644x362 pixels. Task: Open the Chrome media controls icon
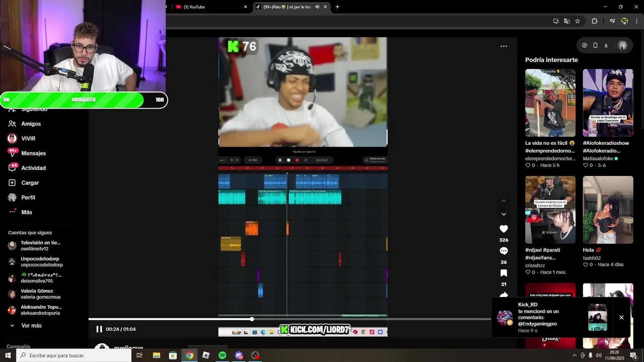pos(612,21)
